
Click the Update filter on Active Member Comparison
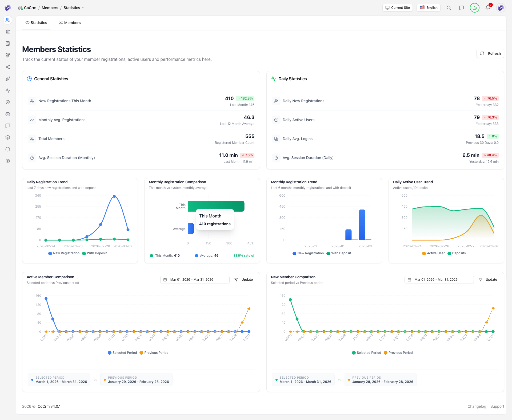(x=244, y=279)
